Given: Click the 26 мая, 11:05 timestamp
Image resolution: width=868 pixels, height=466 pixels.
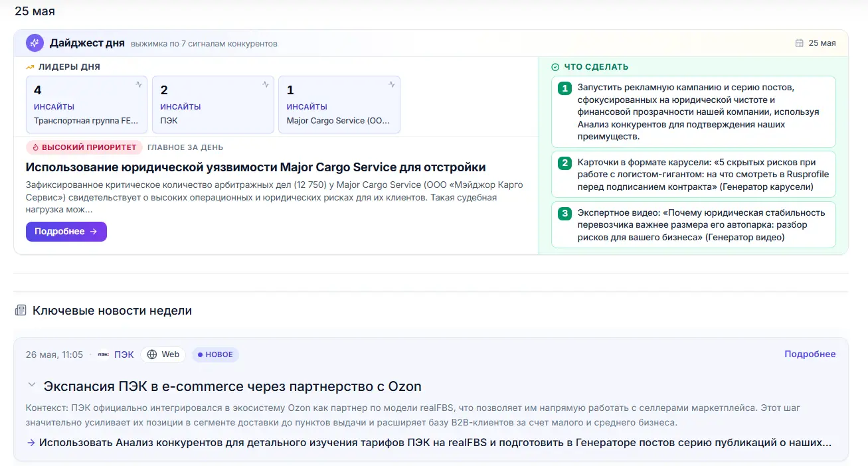Looking at the screenshot, I should (54, 354).
